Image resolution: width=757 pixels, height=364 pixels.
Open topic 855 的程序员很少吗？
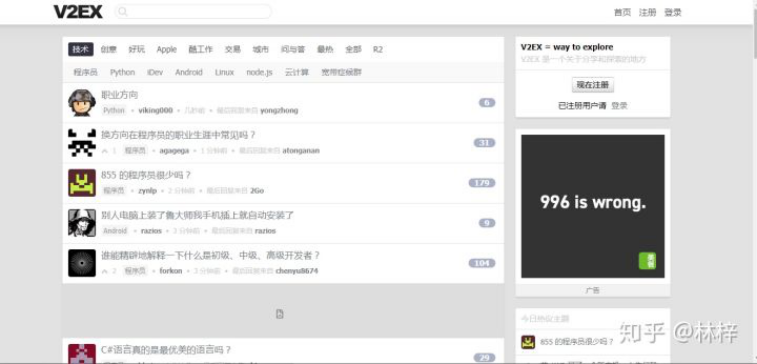click(146, 175)
